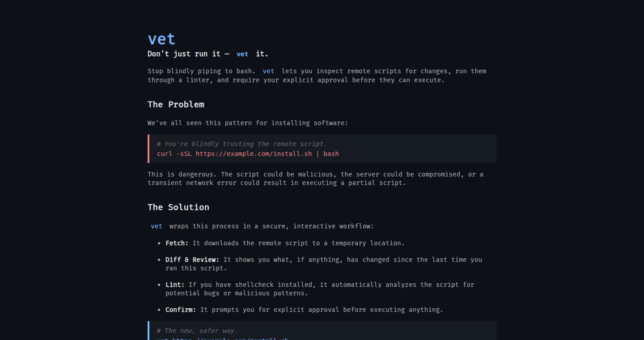Click the 'Lint:' bullet label
The height and width of the screenshot is (340, 644).
click(x=175, y=285)
